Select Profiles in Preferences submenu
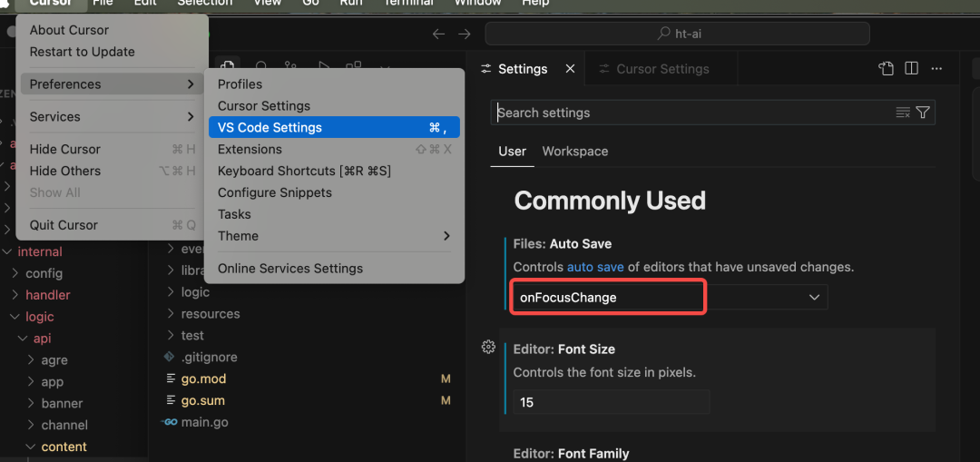 click(x=334, y=84)
